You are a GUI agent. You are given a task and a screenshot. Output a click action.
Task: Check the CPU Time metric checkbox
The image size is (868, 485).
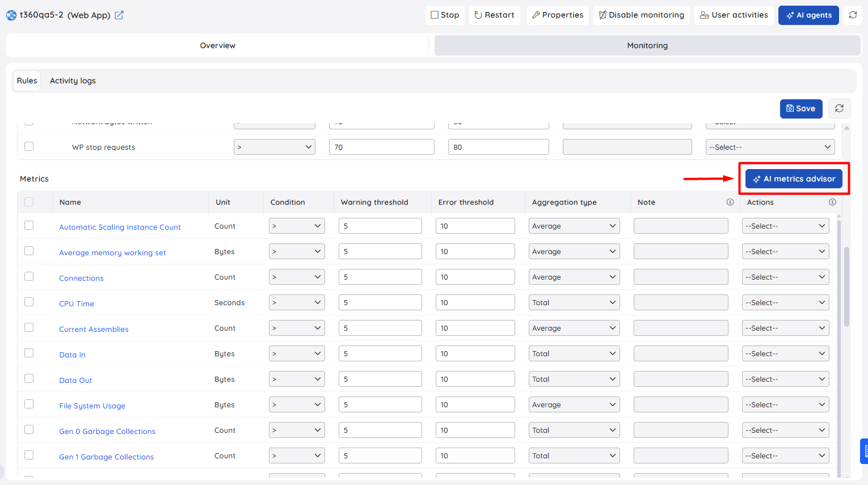click(x=29, y=302)
